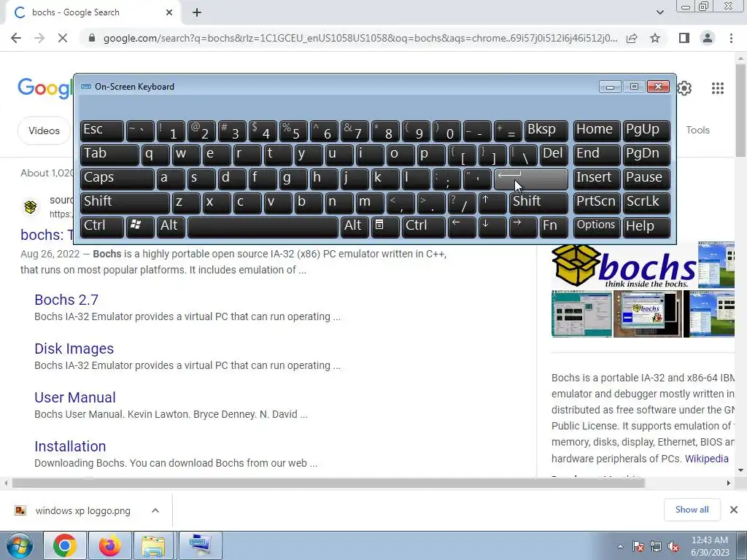Open the User Manual result link
The image size is (747, 560).
click(x=75, y=397)
